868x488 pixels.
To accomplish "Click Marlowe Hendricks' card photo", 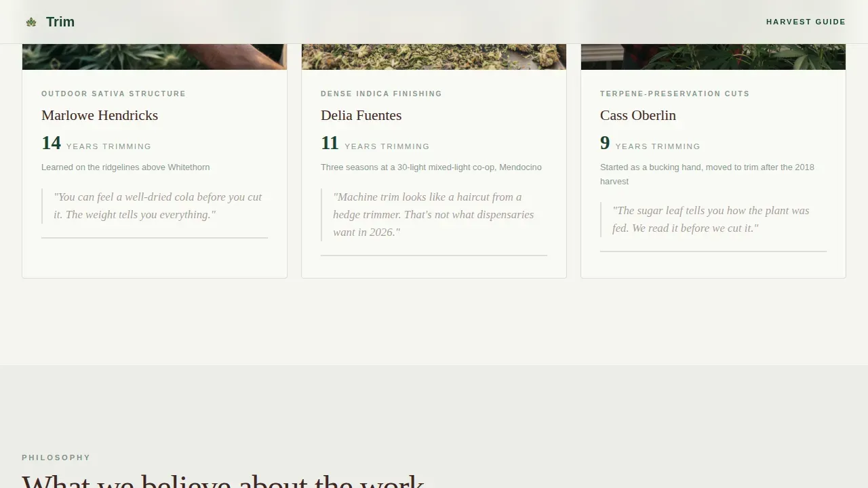I will coord(155,57).
